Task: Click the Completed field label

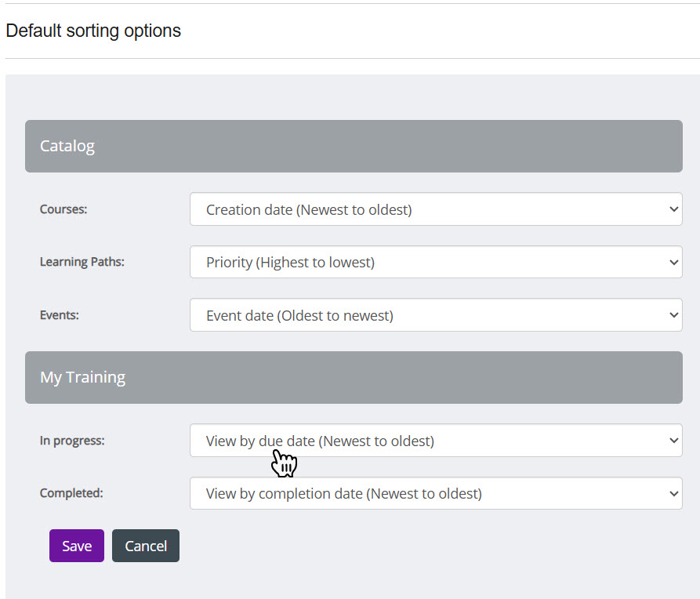Action: (x=71, y=493)
